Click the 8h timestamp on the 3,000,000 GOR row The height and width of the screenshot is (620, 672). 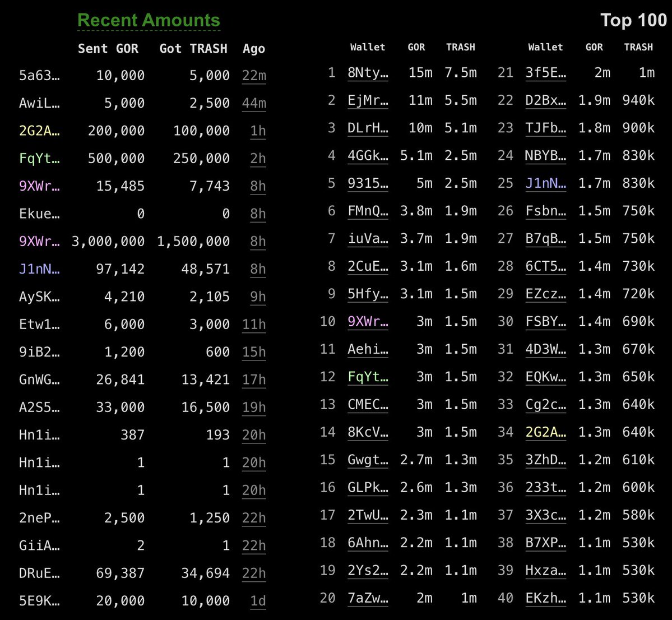[x=257, y=242]
